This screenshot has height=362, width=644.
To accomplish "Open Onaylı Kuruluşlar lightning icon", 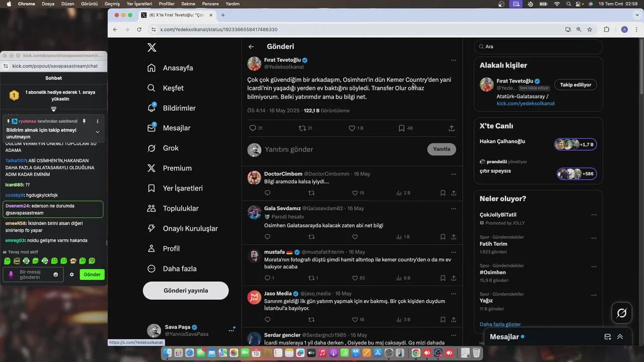I will (x=151, y=228).
